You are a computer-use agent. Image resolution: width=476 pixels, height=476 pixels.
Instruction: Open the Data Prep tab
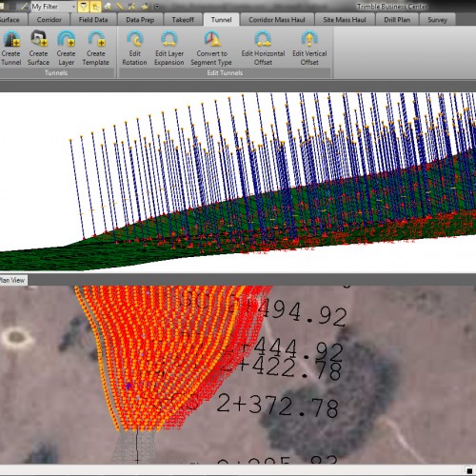click(140, 20)
